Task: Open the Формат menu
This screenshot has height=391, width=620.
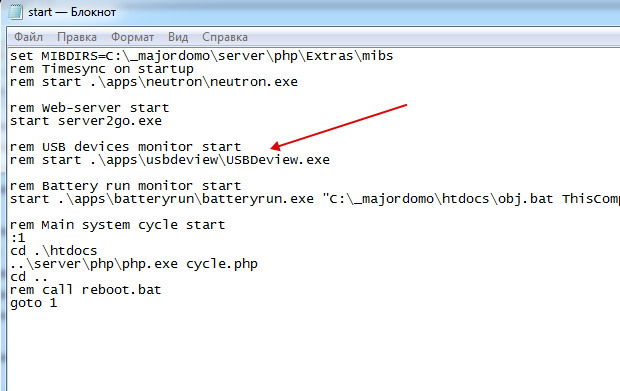Action: click(x=132, y=37)
